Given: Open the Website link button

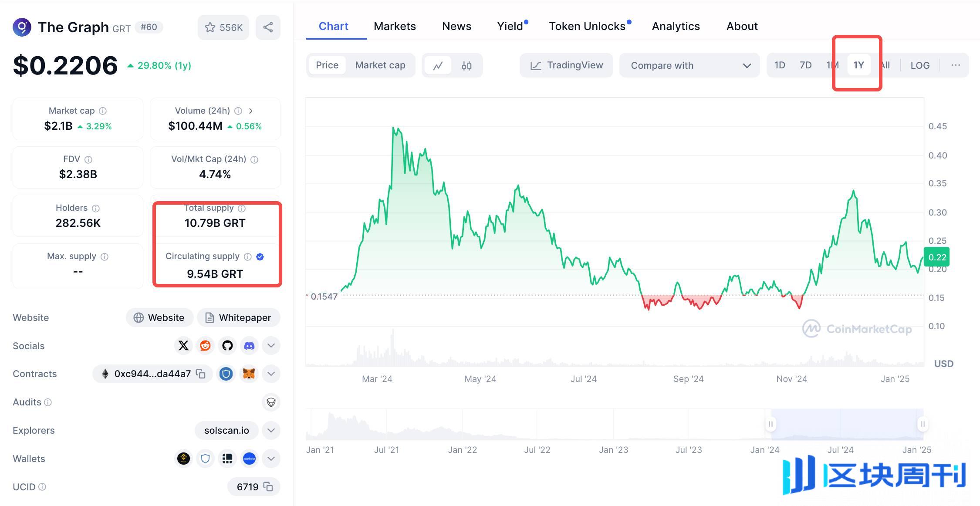Looking at the screenshot, I should point(159,317).
